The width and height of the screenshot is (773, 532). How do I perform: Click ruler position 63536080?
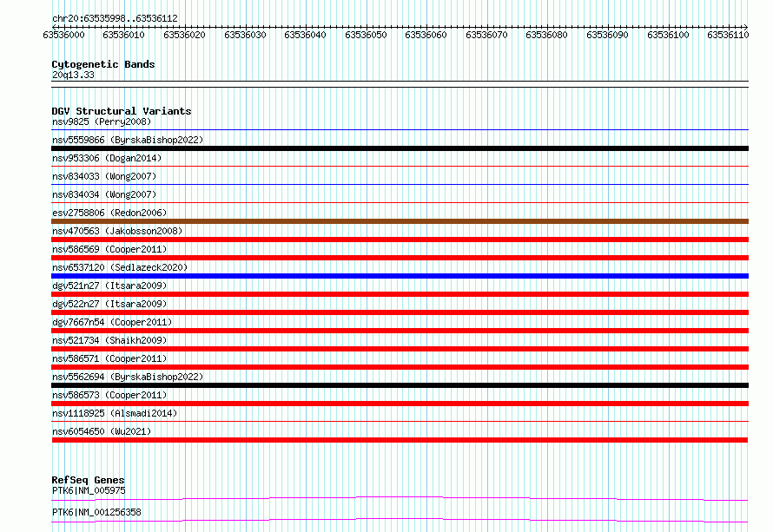pos(546,35)
